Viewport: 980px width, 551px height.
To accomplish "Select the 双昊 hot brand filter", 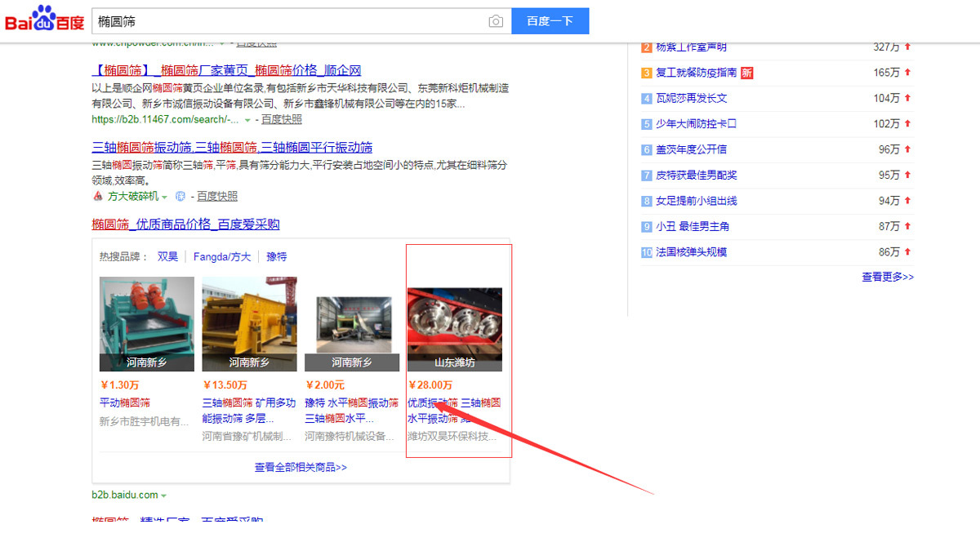I will tap(167, 256).
